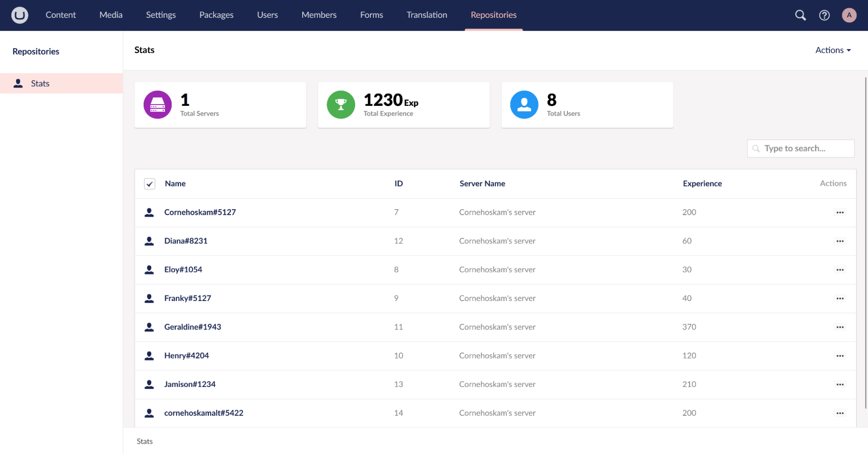Open the Diana#8231 entry
Image resolution: width=868 pixels, height=455 pixels.
[185, 241]
